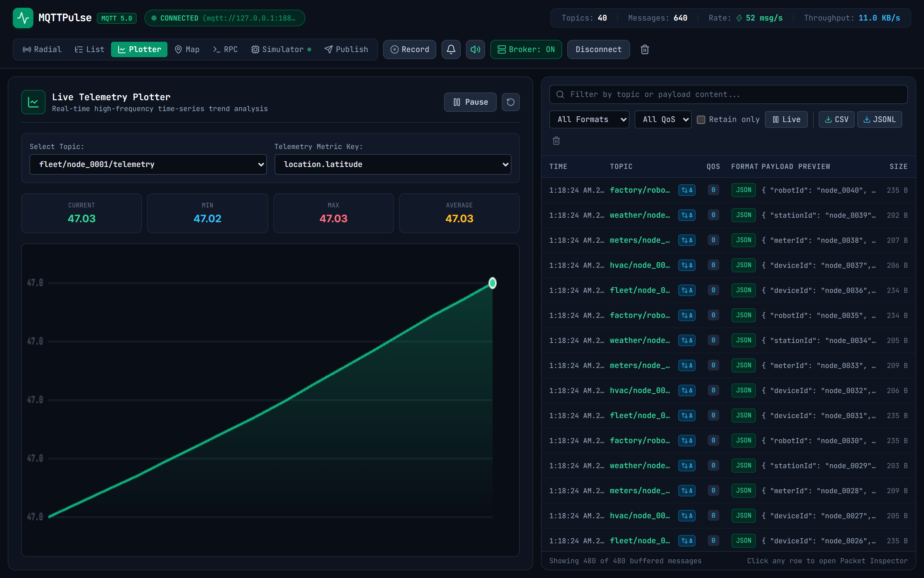The width and height of the screenshot is (924, 578).
Task: Switch to the Map tab
Action: click(187, 49)
